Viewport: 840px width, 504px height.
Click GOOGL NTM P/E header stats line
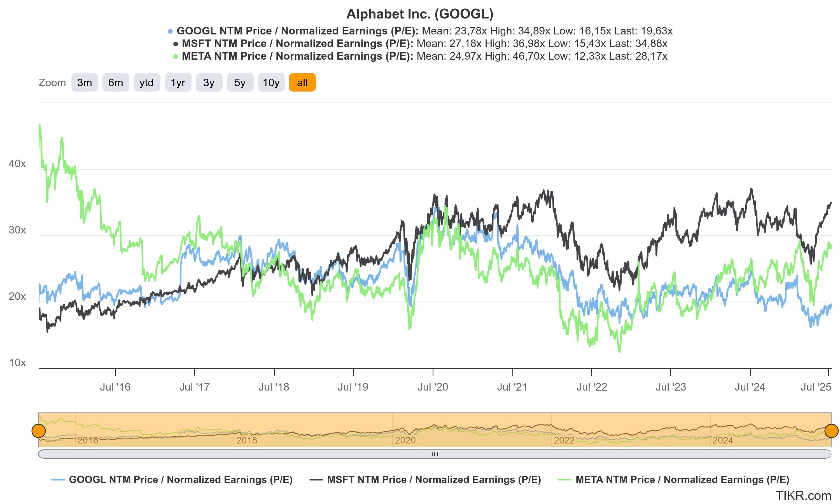(x=424, y=31)
